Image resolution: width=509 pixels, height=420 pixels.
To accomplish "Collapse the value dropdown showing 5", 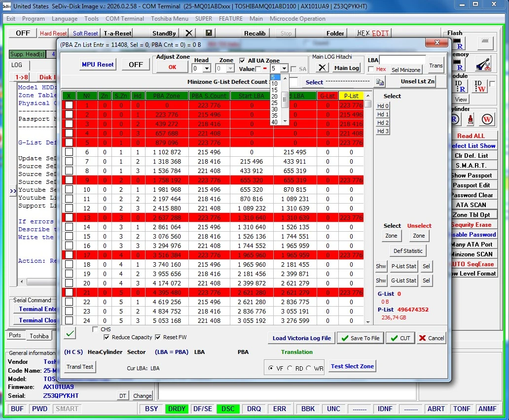I will (x=285, y=69).
